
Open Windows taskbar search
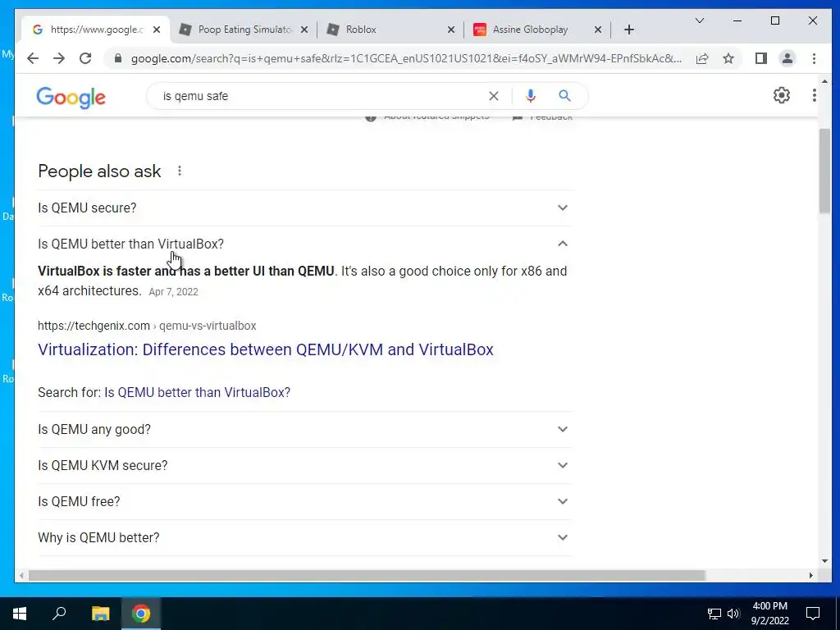pos(59,614)
